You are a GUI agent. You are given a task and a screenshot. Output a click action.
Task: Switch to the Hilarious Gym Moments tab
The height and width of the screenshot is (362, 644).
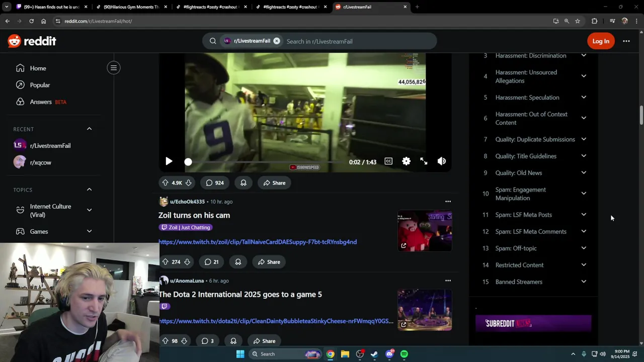pyautogui.click(x=131, y=7)
